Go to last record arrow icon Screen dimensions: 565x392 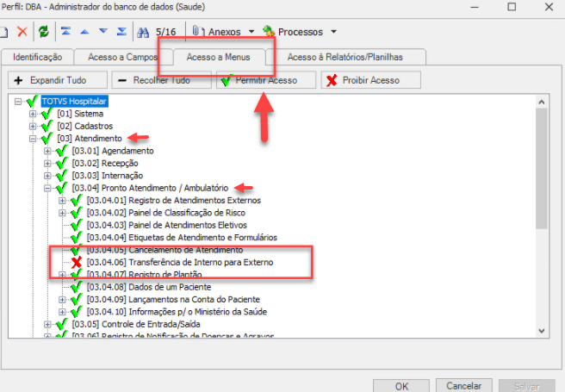121,31
